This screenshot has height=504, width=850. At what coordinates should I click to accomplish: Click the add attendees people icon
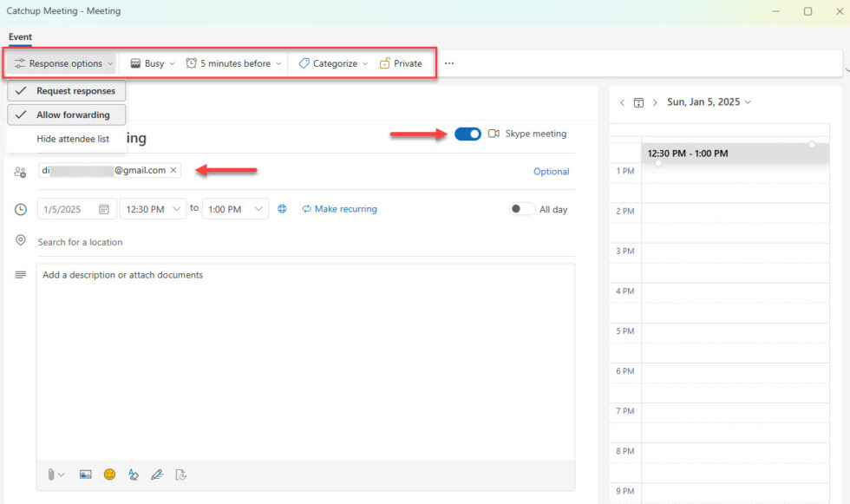(20, 173)
